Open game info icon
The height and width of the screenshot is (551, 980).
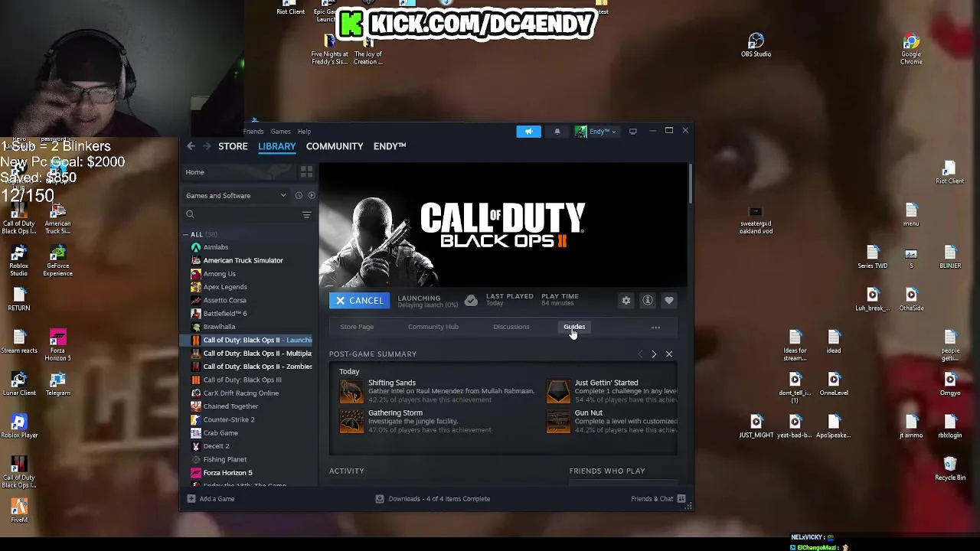pyautogui.click(x=648, y=301)
